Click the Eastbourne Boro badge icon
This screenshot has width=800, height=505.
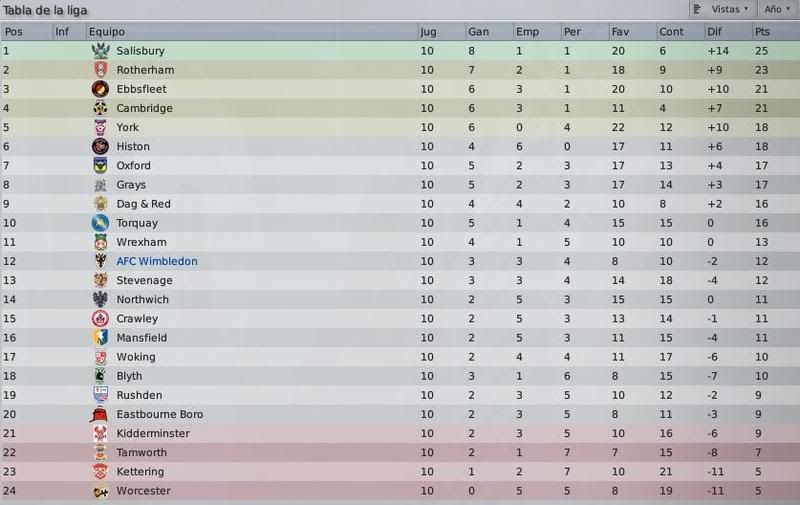(99, 414)
